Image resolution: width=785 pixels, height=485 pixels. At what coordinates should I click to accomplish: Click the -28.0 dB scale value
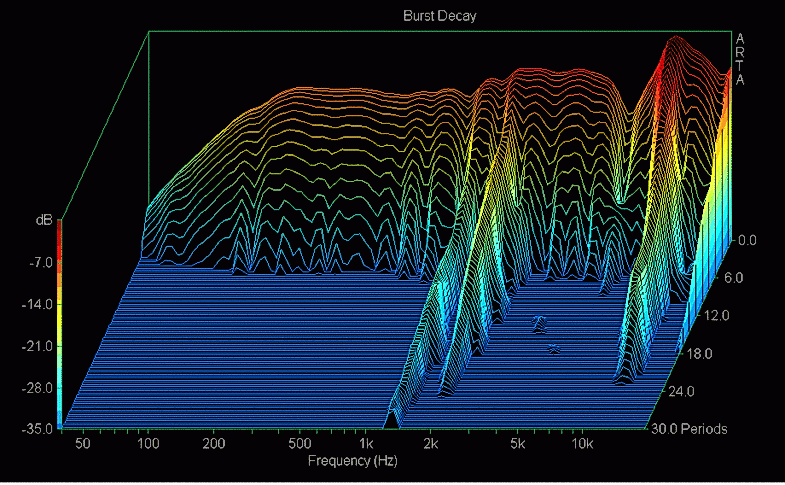click(x=37, y=388)
